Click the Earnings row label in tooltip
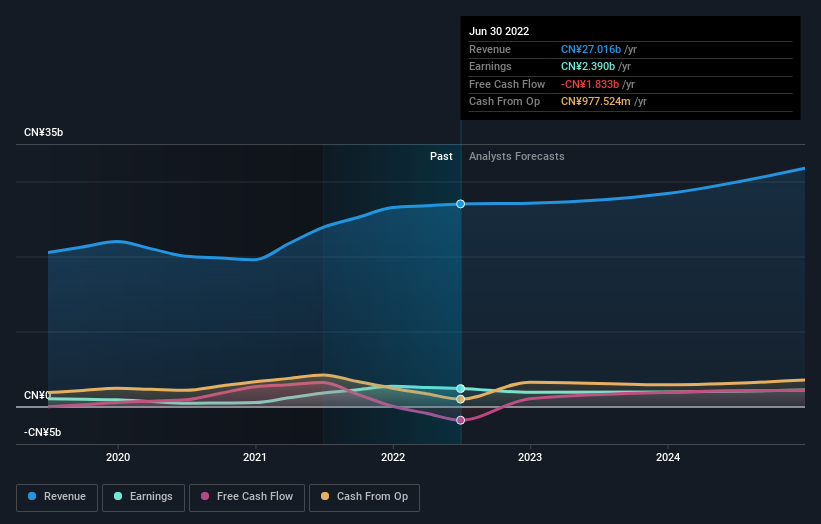This screenshot has width=821, height=524. click(x=490, y=66)
